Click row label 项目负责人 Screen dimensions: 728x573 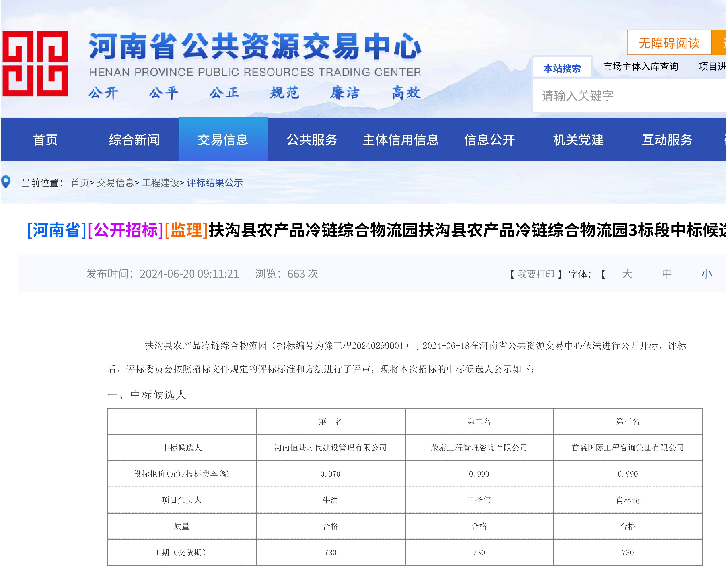pos(182,500)
